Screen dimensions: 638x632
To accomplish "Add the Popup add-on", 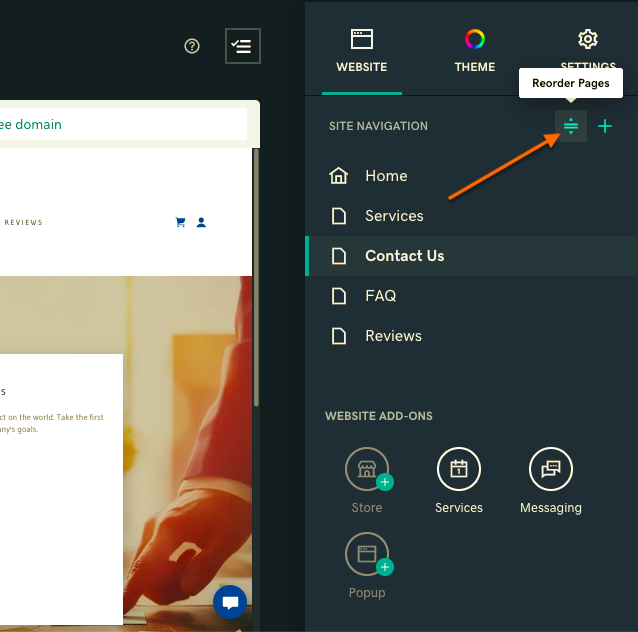I will [x=367, y=555].
